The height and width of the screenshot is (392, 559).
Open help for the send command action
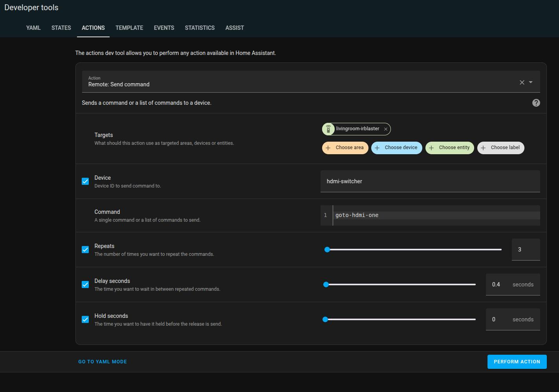[x=536, y=103]
